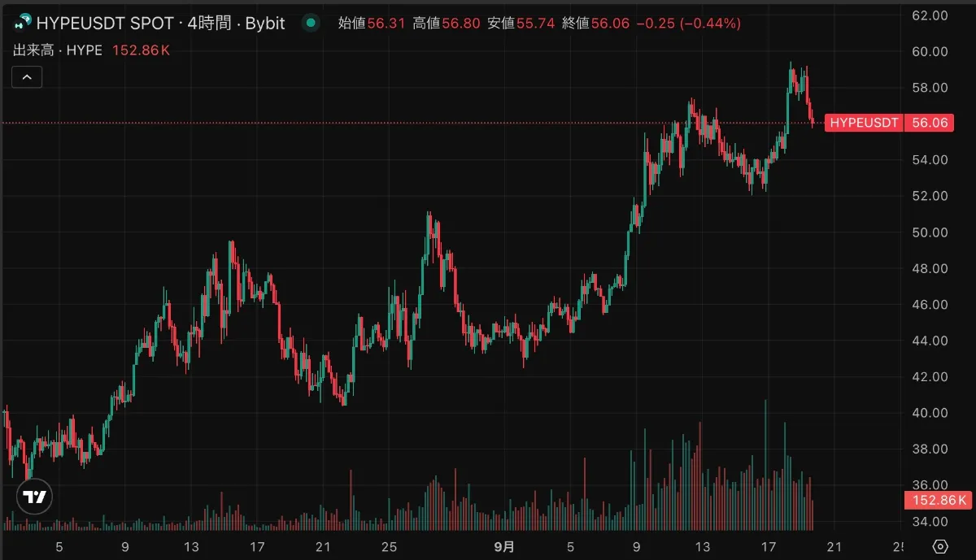Click the 50.00 level on price axis
Image resolution: width=976 pixels, height=560 pixels.
[930, 232]
